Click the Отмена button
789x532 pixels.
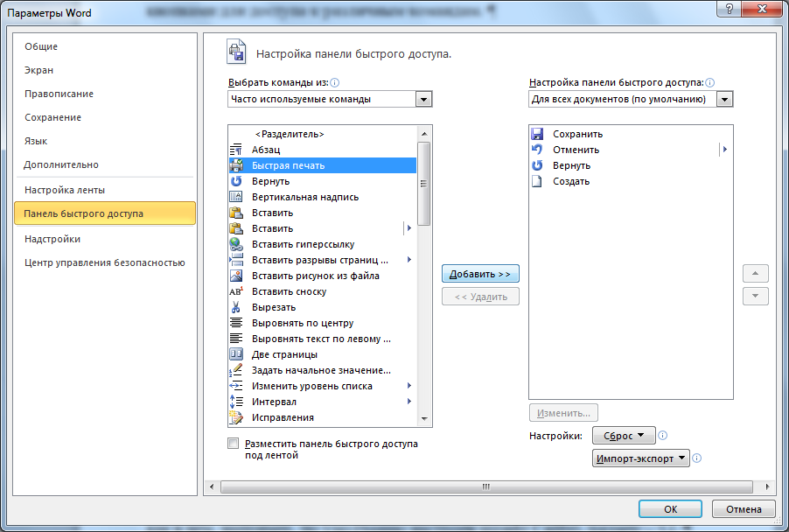(x=744, y=509)
